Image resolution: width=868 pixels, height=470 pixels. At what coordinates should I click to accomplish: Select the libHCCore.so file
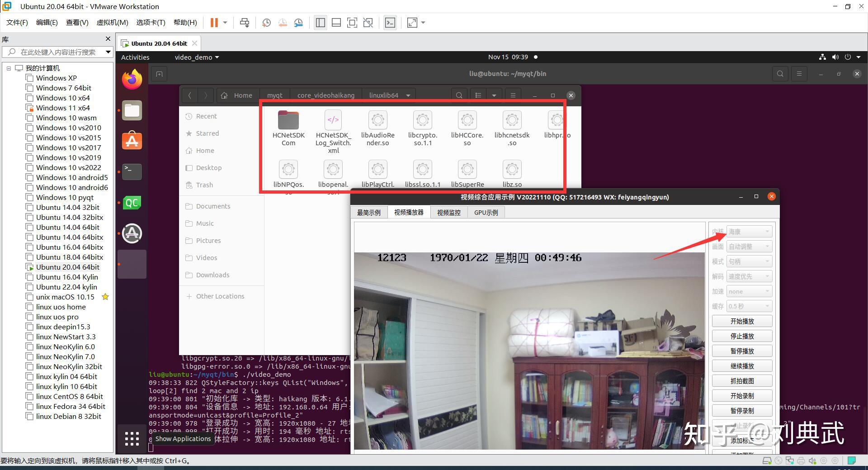[x=467, y=128]
